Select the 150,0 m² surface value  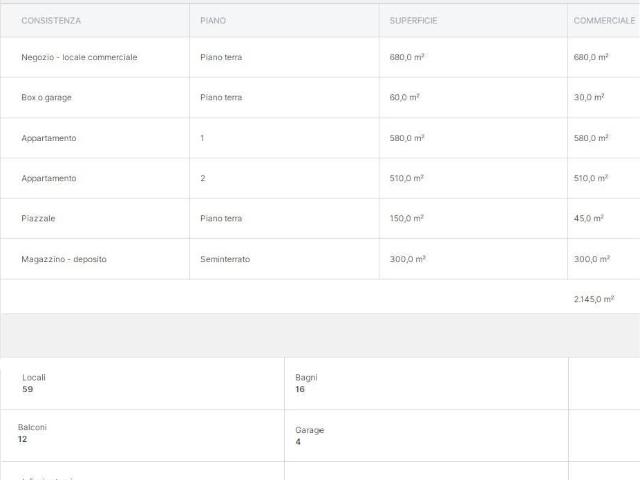tap(407, 218)
